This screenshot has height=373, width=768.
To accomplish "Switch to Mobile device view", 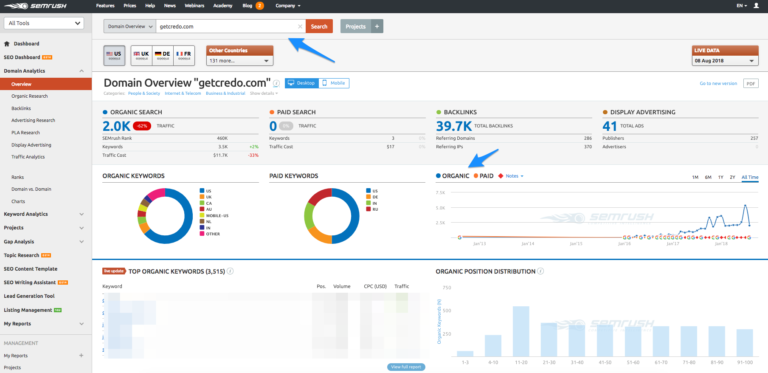I will [x=334, y=83].
